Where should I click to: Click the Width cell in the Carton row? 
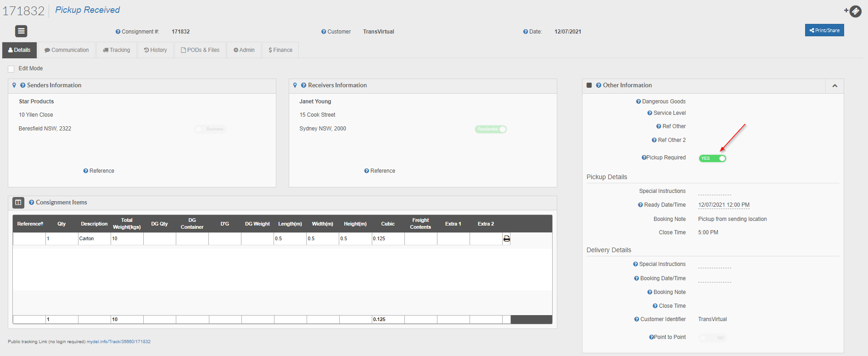[x=323, y=238]
